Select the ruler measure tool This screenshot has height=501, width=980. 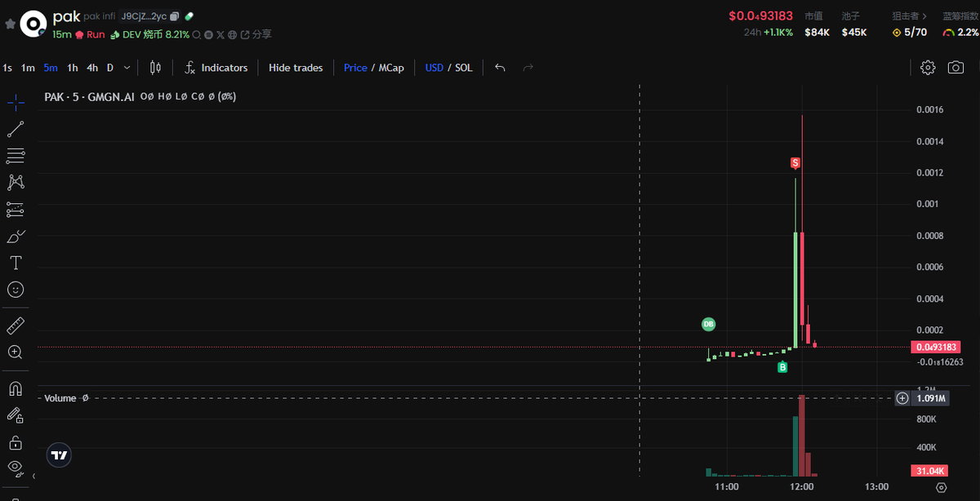click(16, 326)
